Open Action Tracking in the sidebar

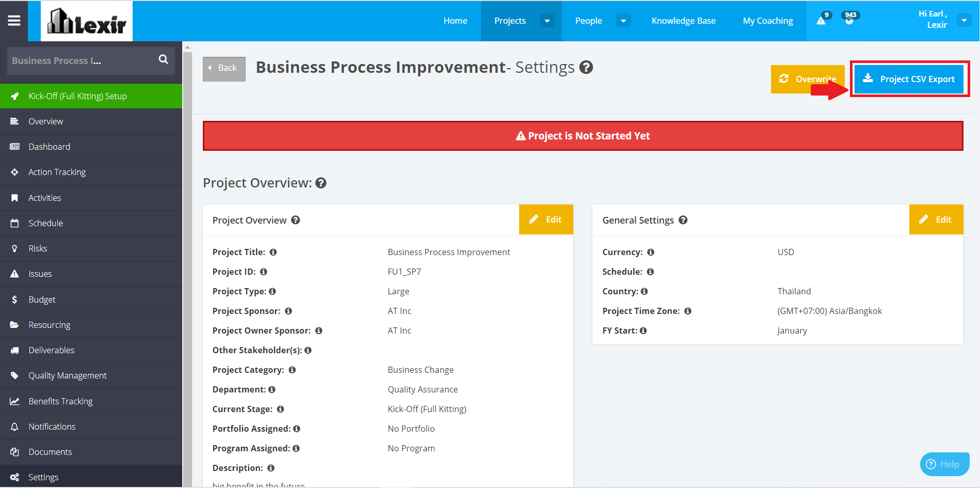click(91, 172)
